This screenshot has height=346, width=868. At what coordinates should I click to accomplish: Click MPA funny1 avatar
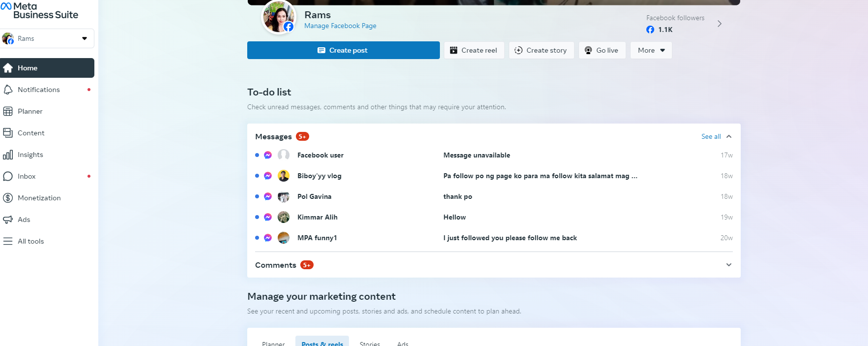284,238
